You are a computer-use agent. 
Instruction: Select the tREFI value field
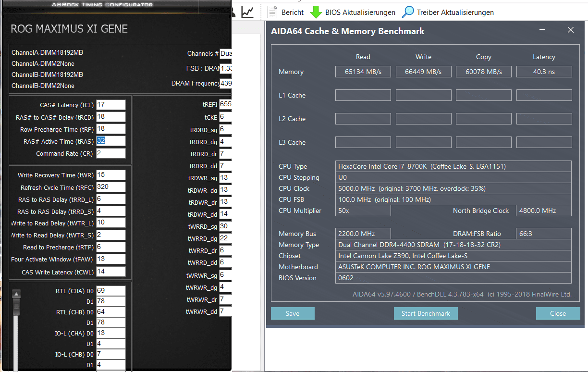(225, 104)
